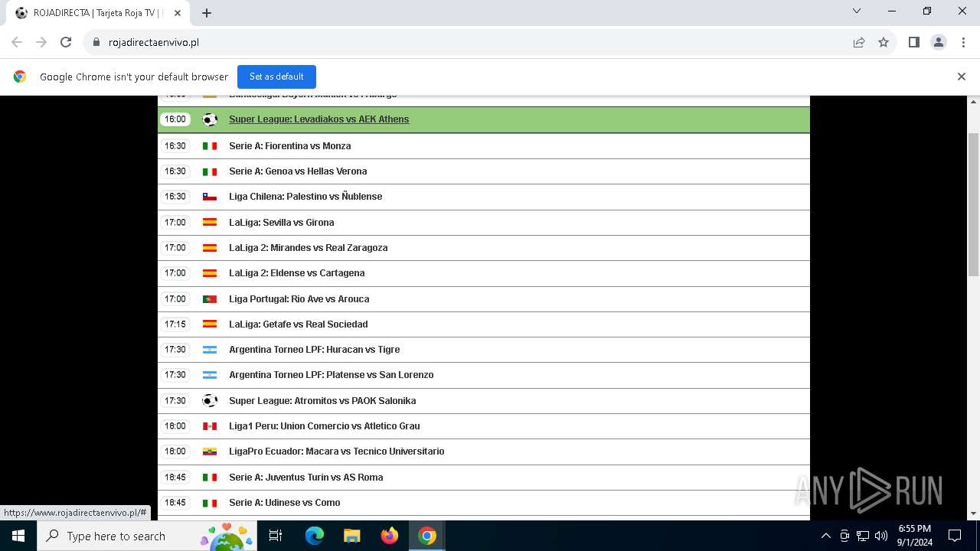Share this page via share icon

[859, 42]
